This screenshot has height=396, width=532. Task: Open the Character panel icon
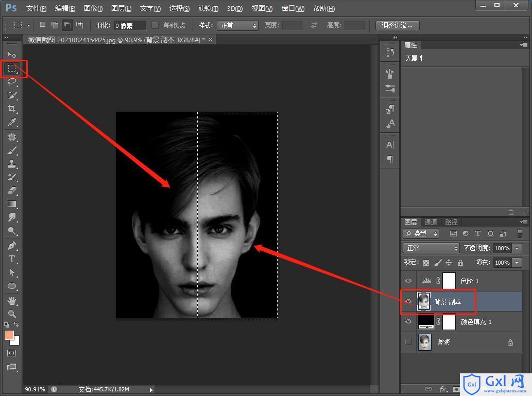(390, 145)
